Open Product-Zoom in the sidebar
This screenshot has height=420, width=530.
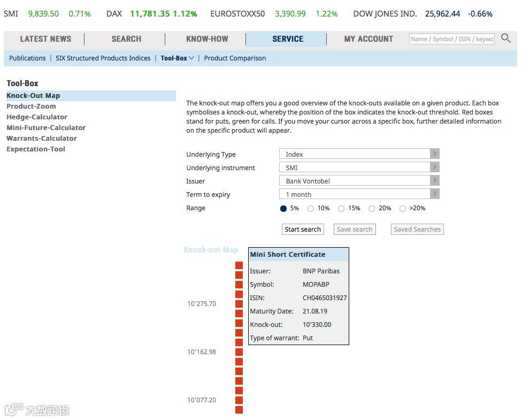pos(31,106)
